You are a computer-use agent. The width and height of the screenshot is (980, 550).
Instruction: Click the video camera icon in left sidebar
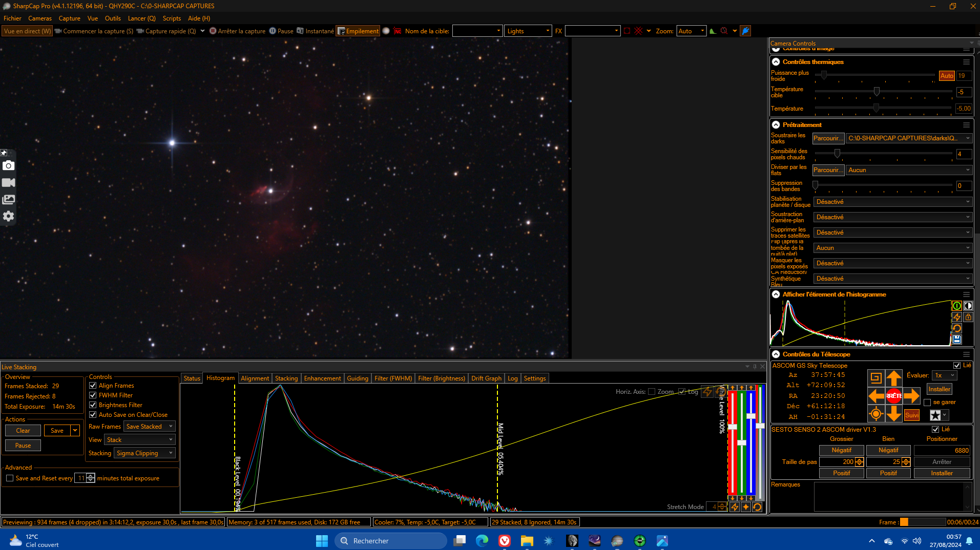click(x=8, y=182)
